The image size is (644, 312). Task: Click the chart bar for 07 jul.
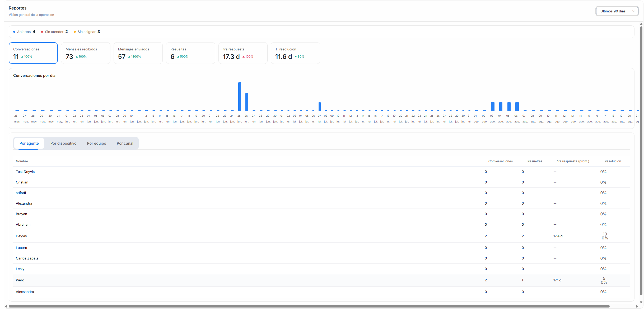[x=320, y=106]
